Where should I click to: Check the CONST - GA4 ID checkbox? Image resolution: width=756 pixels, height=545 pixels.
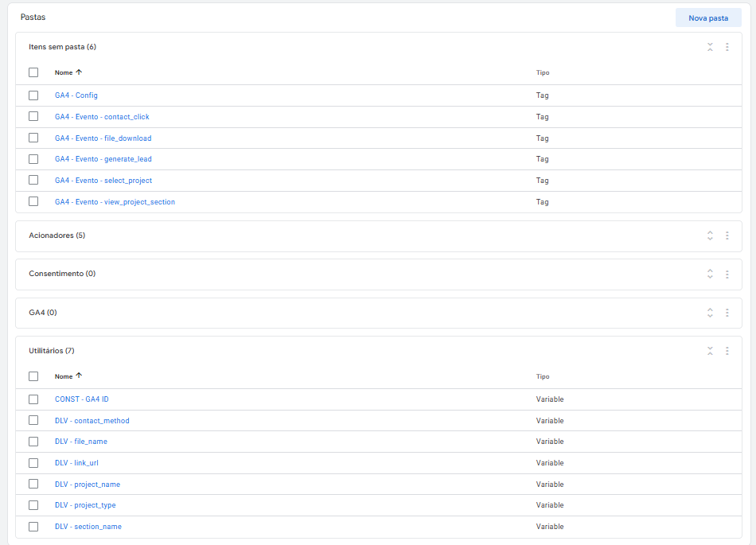pos(33,399)
